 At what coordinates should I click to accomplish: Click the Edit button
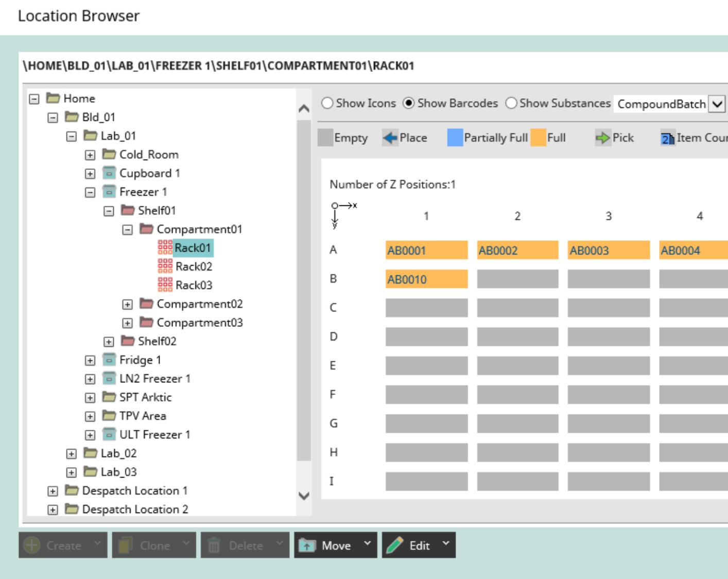(420, 545)
